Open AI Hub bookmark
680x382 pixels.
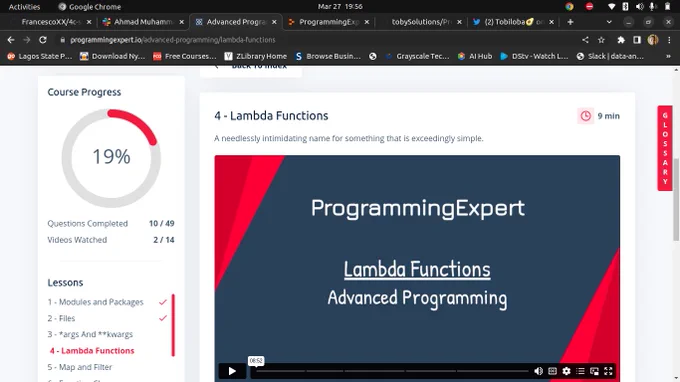coord(475,56)
